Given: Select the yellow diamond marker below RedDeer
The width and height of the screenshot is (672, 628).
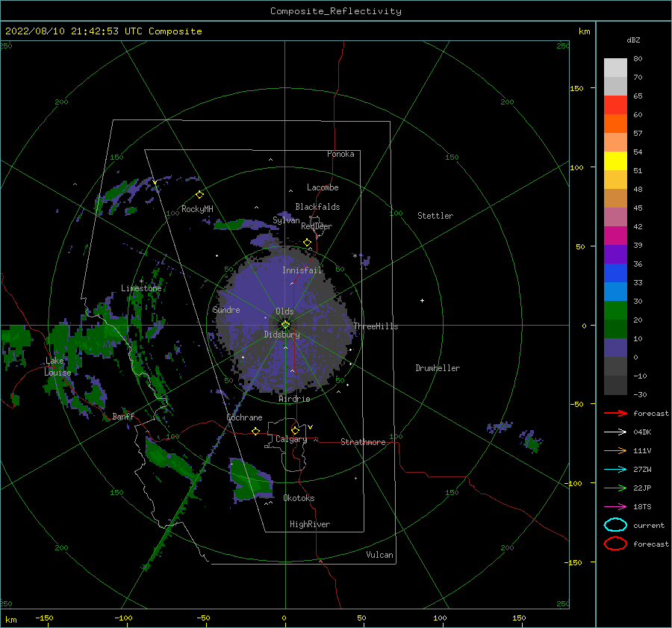Looking at the screenshot, I should 307,243.
